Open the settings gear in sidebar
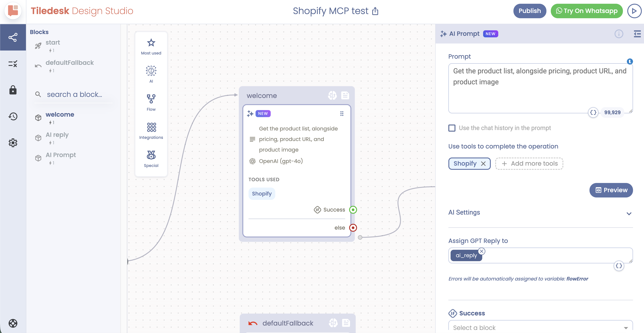 [13, 143]
